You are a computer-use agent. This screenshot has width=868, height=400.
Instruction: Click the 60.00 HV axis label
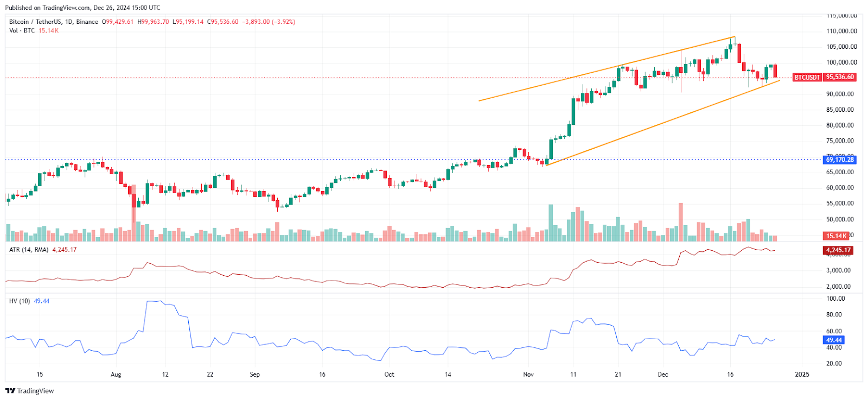point(834,331)
